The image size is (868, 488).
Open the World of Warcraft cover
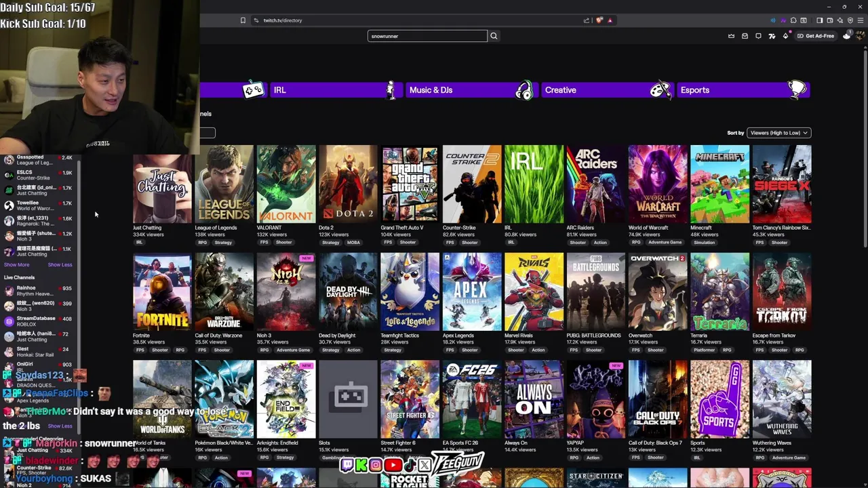[658, 184]
